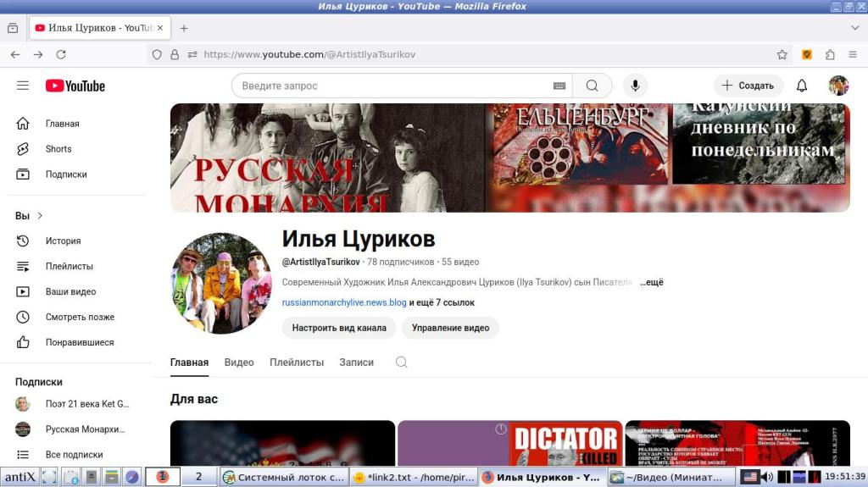This screenshot has height=487, width=868.
Task: Switch to workspace 2 in taskbar
Action: pyautogui.click(x=198, y=477)
